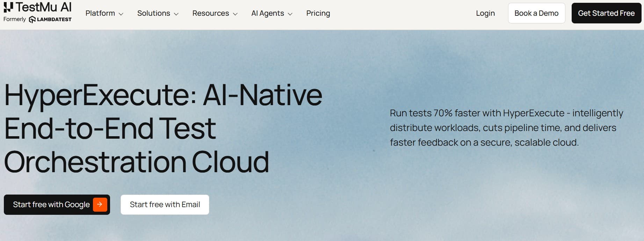Expand the Resources chevron arrow
The image size is (644, 241).
(235, 14)
